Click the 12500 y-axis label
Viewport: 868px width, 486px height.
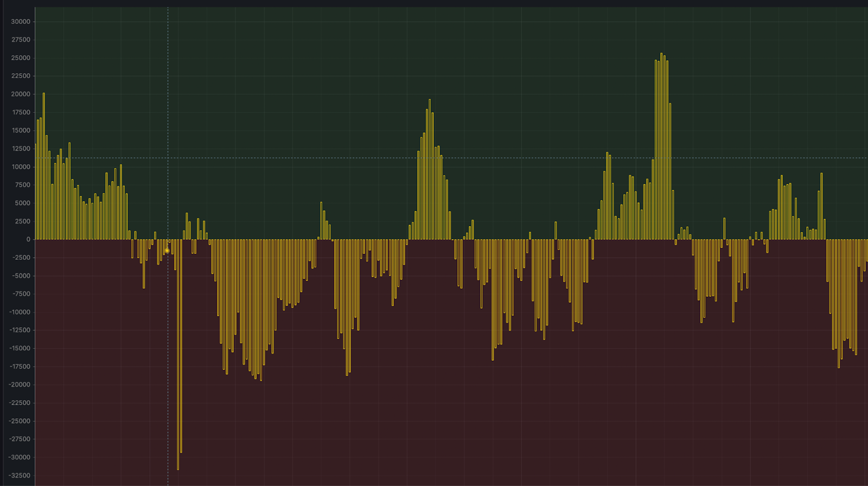pyautogui.click(x=21, y=149)
